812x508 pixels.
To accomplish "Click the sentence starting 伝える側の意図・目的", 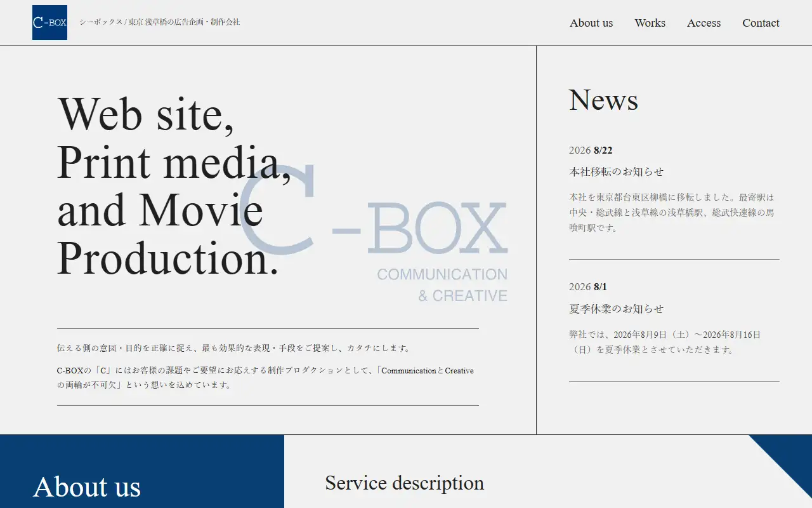I will 234,348.
